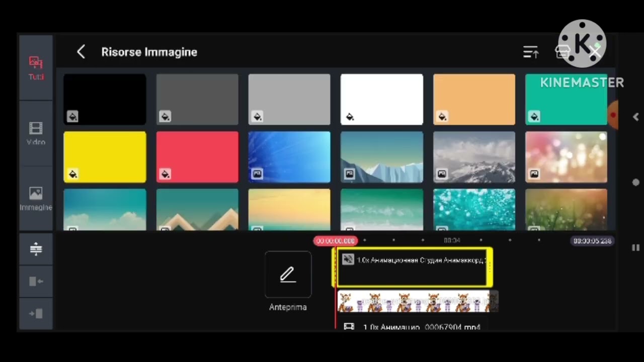
Task: Open the sort order icon
Action: (x=530, y=52)
